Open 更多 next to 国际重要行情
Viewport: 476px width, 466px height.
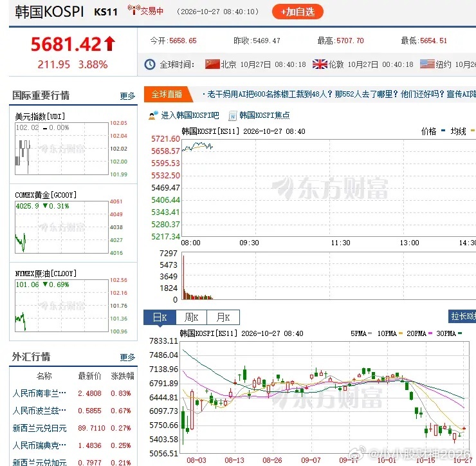(127, 96)
